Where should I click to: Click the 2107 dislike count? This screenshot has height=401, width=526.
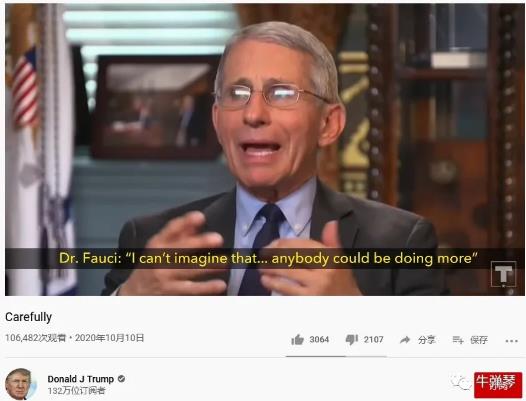coord(373,340)
